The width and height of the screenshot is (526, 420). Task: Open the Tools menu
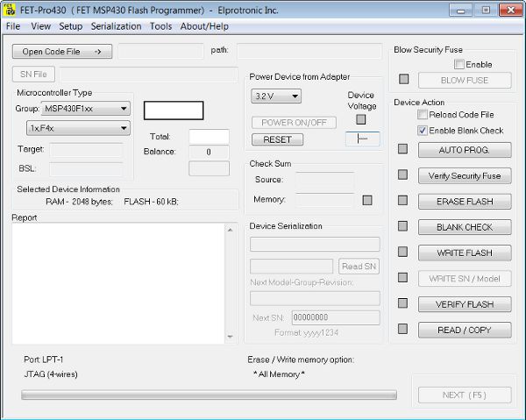point(160,26)
